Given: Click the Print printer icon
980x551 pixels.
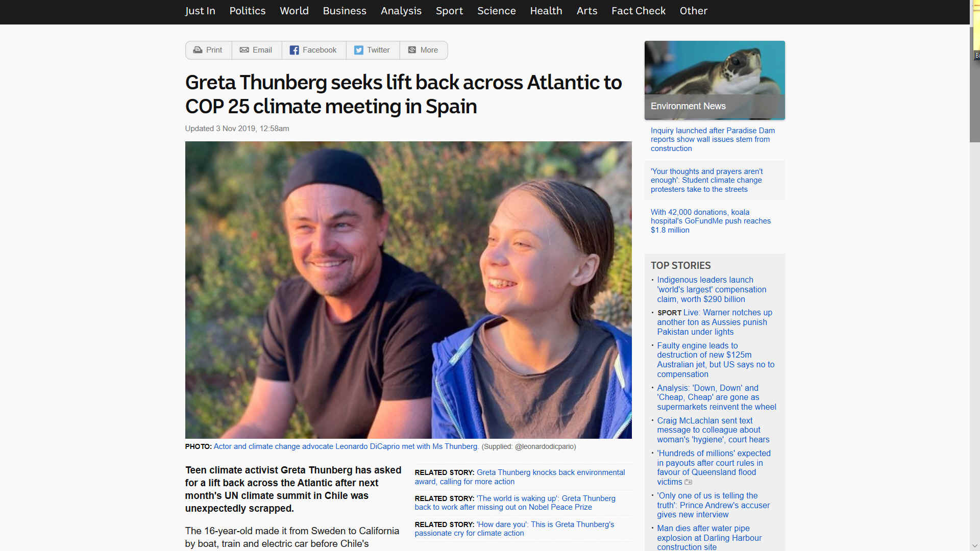Looking at the screenshot, I should 198,50.
